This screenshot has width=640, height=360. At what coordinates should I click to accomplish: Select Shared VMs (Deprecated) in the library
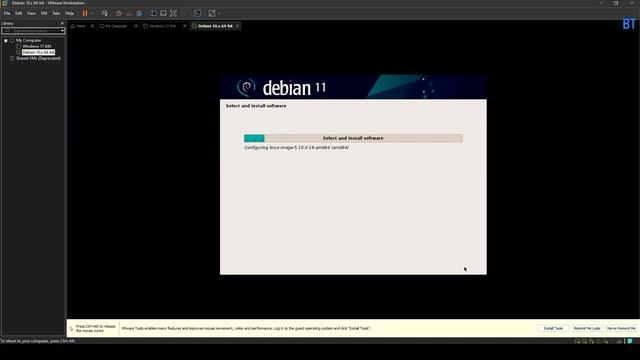tap(38, 58)
